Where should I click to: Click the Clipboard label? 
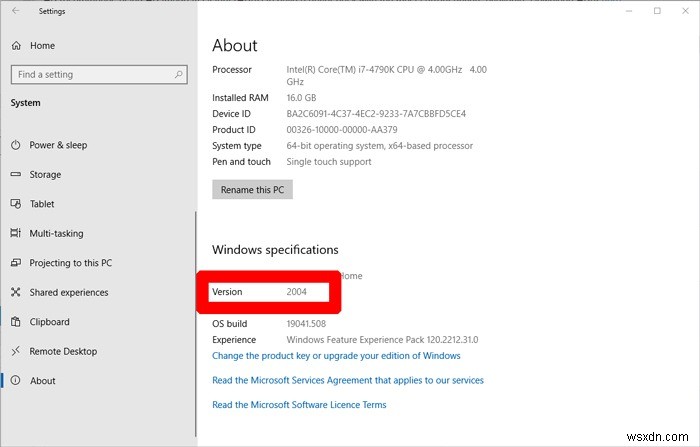pyautogui.click(x=50, y=322)
